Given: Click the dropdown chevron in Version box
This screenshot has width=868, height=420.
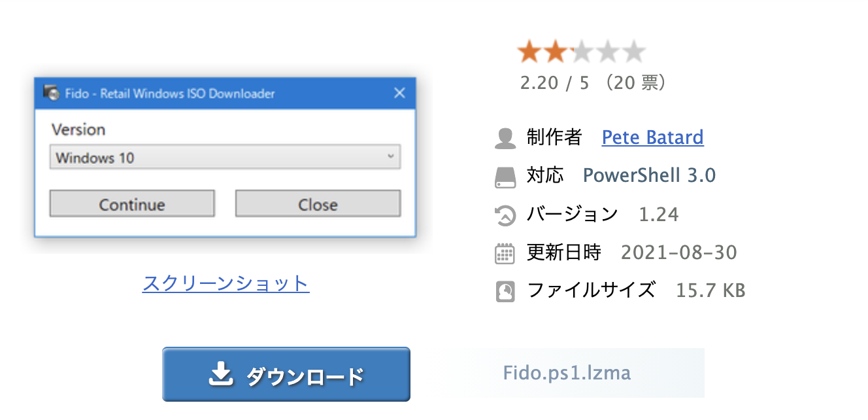Looking at the screenshot, I should pyautogui.click(x=390, y=157).
